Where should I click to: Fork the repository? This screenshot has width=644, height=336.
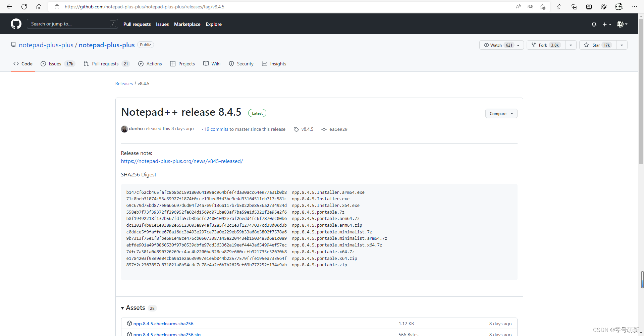(x=546, y=45)
